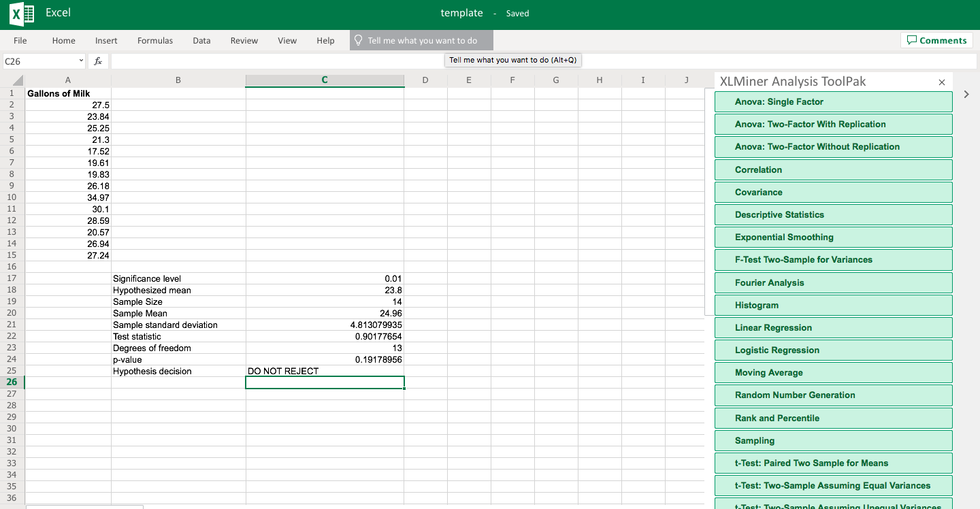Open the Correlation tool
Image resolution: width=980 pixels, height=509 pixels.
tap(833, 170)
